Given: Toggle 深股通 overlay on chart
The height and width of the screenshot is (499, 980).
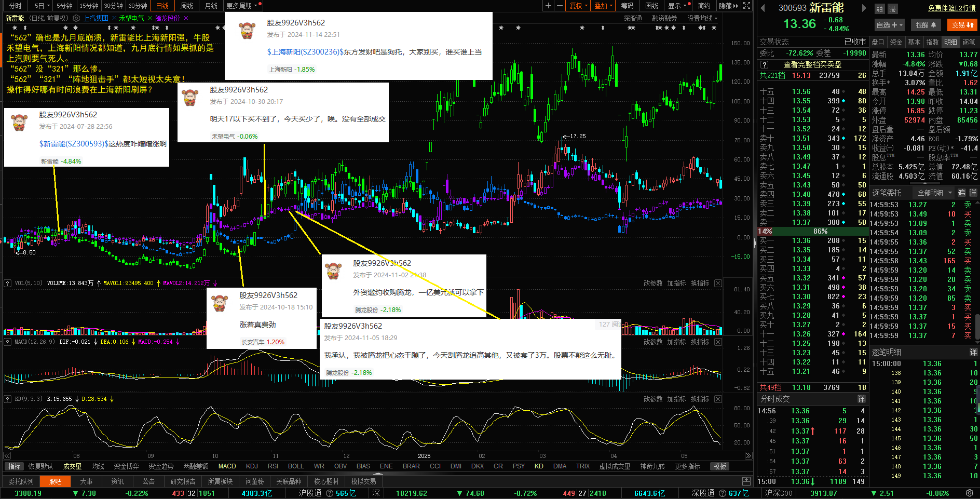Looking at the screenshot, I should (x=633, y=18).
